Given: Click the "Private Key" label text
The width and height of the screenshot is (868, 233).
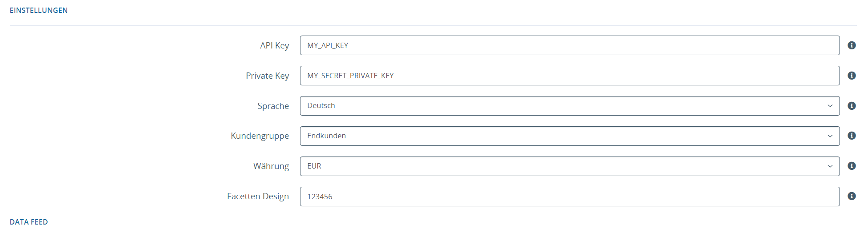Looking at the screenshot, I should [267, 76].
